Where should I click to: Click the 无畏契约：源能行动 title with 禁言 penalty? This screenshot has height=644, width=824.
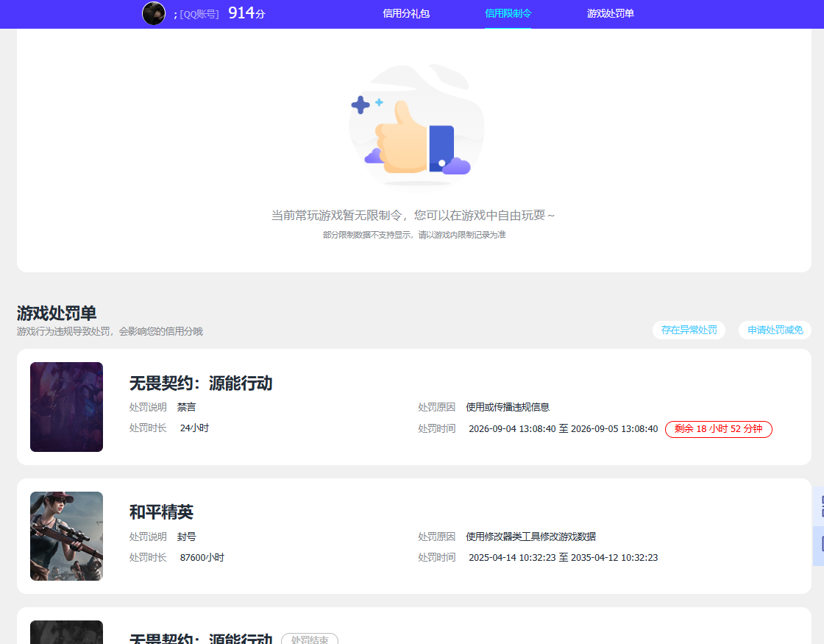point(201,383)
